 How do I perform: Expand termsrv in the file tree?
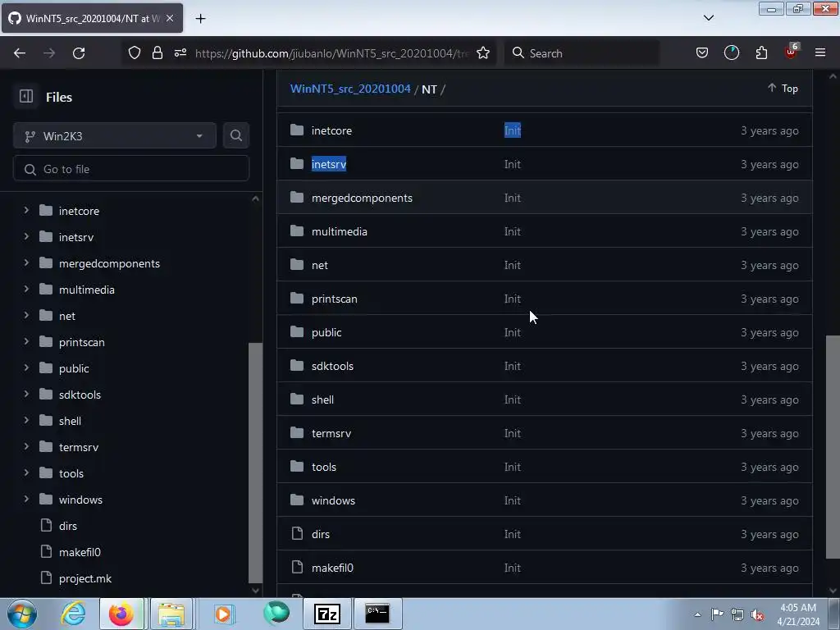tap(26, 446)
